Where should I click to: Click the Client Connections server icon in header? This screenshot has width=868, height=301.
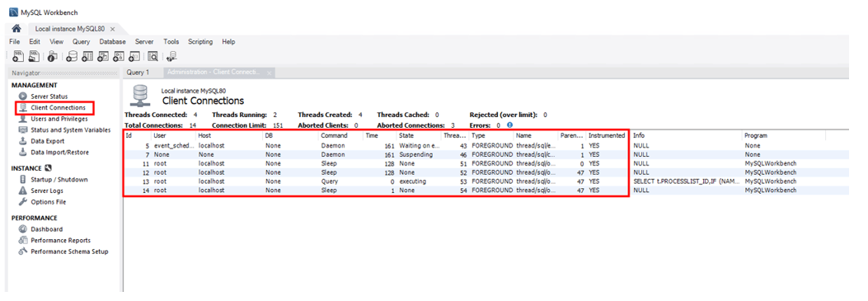139,96
